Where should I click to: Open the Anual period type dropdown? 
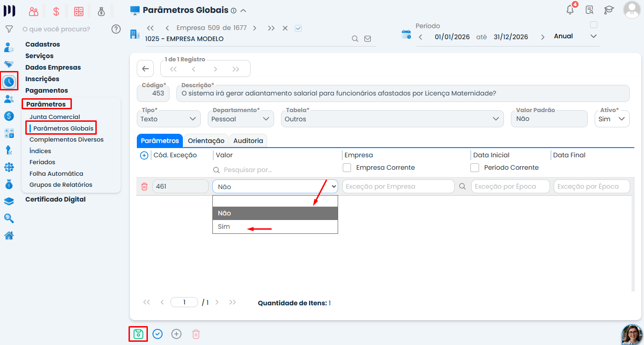pos(575,36)
